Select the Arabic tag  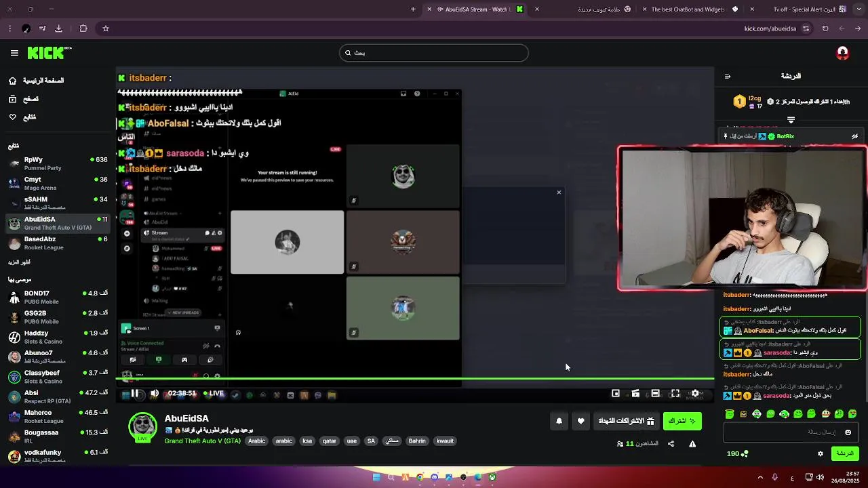tap(257, 441)
